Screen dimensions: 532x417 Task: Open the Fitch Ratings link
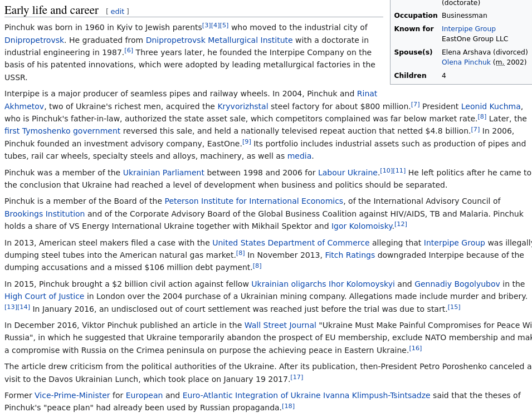point(350,255)
